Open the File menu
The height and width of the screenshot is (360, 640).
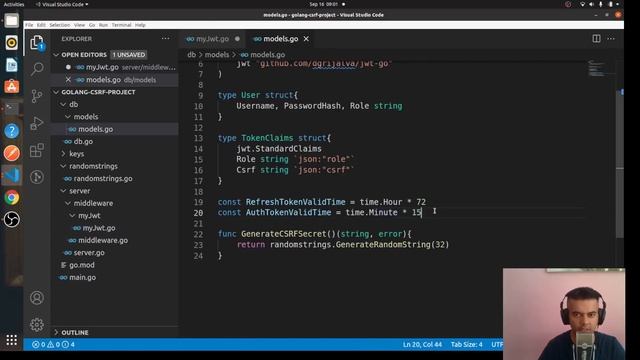29,25
